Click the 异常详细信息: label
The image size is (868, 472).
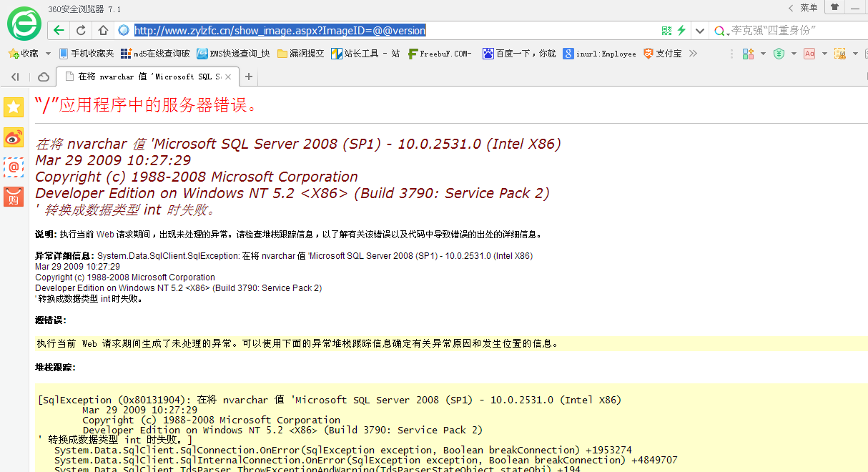pyautogui.click(x=64, y=256)
